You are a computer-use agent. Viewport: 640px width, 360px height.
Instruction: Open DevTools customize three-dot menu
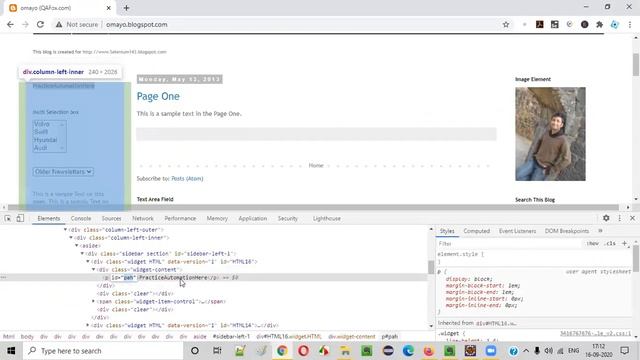tap(620, 218)
